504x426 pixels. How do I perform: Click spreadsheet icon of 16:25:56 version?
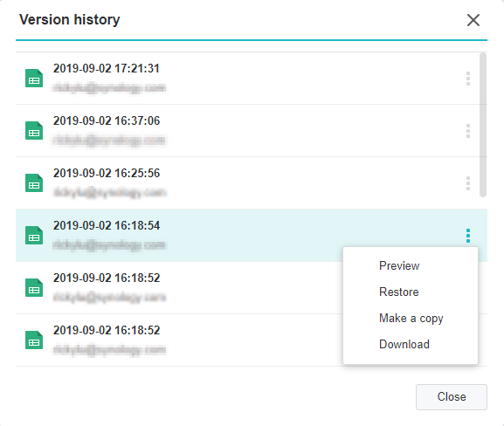34,182
